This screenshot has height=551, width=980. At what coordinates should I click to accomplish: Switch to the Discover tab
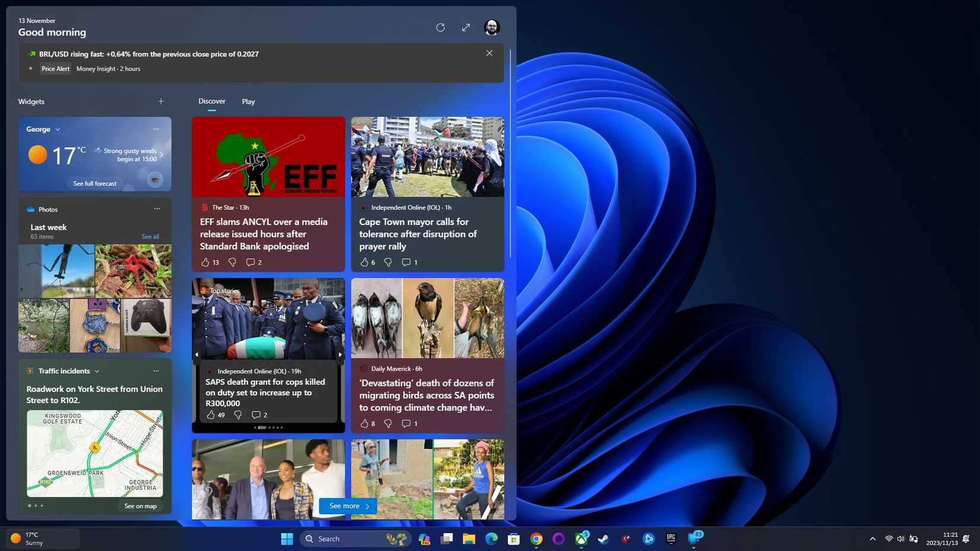211,102
